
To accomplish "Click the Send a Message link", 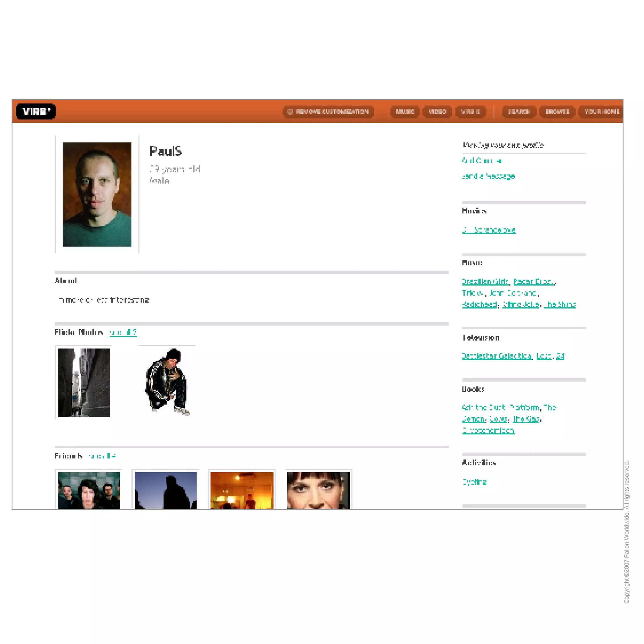I will pyautogui.click(x=488, y=176).
